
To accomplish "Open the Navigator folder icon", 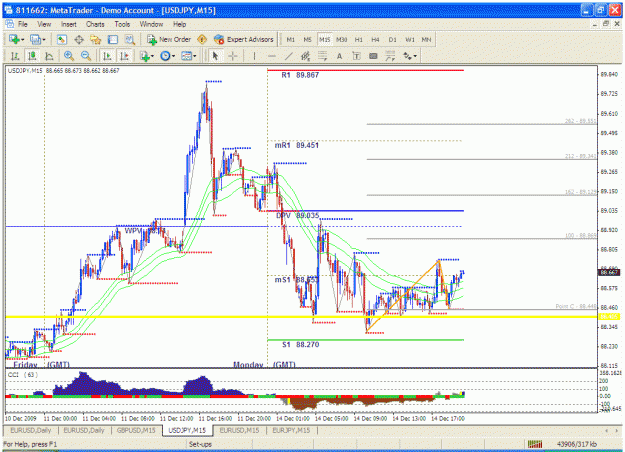I will (x=96, y=39).
